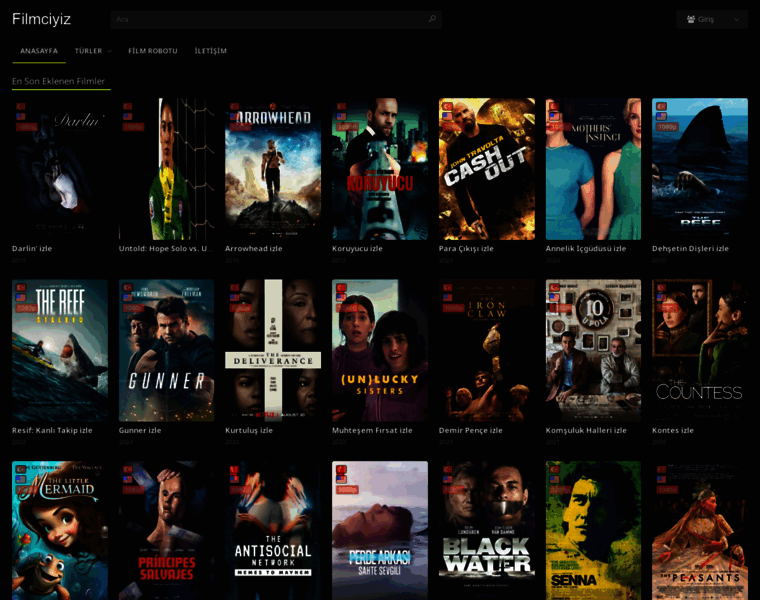Open The Reef Stalked poster
Viewport: 760px width, 600px height.
60,350
